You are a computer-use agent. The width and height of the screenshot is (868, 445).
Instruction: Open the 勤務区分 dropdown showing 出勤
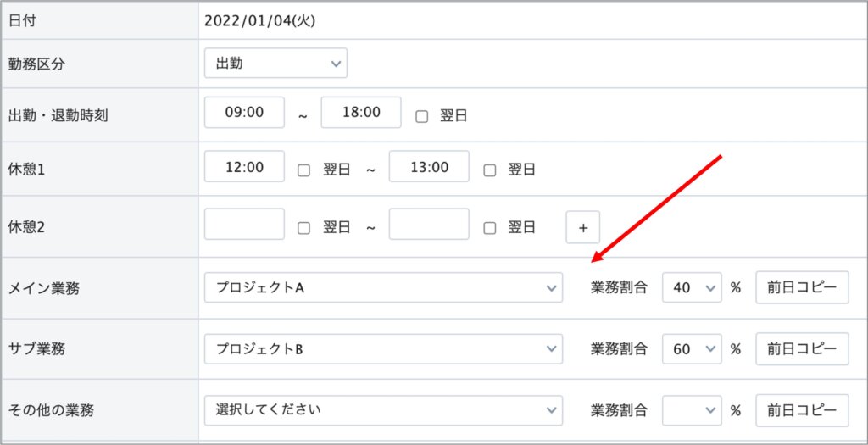(x=275, y=63)
